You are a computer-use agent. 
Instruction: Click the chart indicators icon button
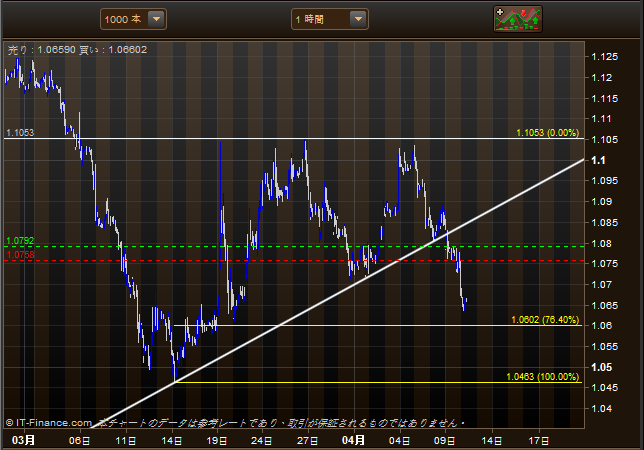point(518,19)
